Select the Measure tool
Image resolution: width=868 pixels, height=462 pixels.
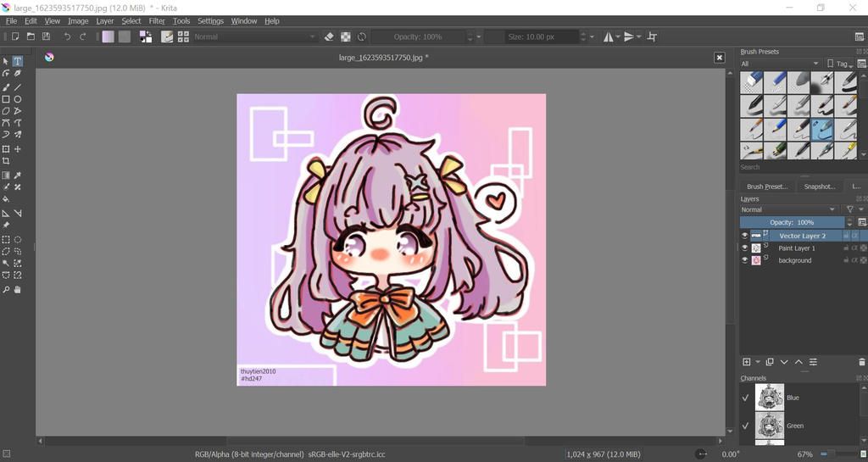tap(18, 213)
